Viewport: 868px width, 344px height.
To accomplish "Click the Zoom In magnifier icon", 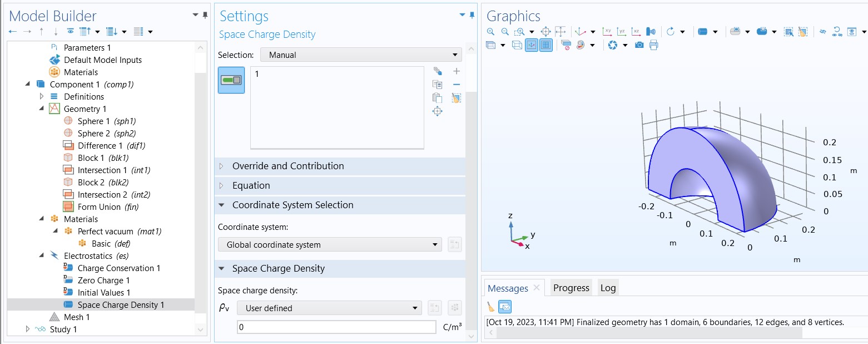I will pos(490,32).
